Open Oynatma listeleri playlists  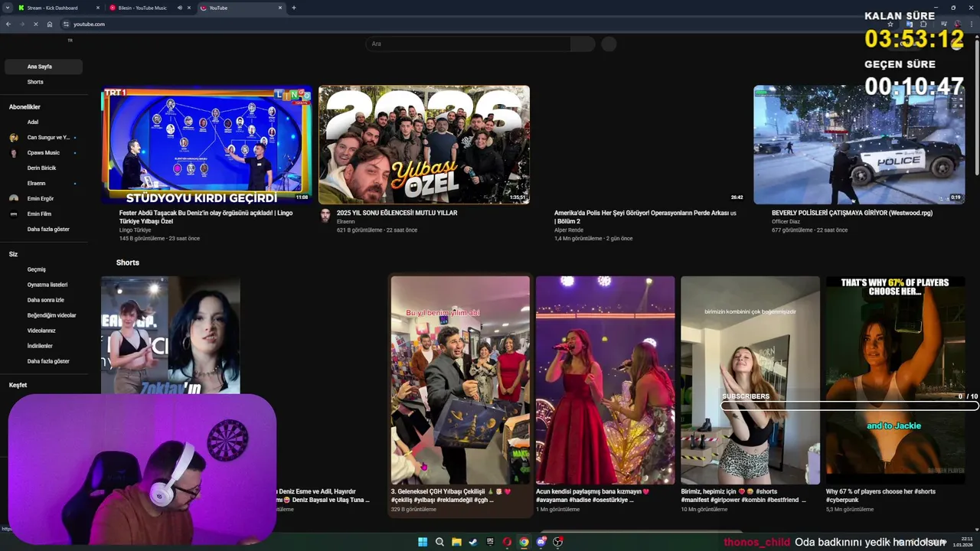(47, 285)
